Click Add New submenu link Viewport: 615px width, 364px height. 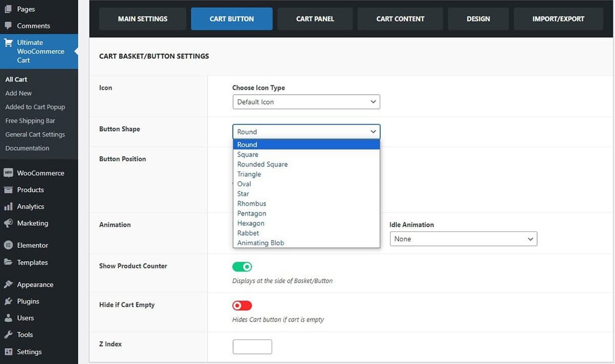click(x=18, y=93)
